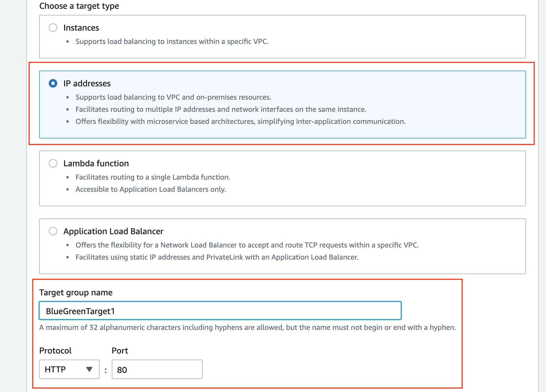This screenshot has height=392, width=546.
Task: Click inside the Port number field
Action: [x=157, y=369]
